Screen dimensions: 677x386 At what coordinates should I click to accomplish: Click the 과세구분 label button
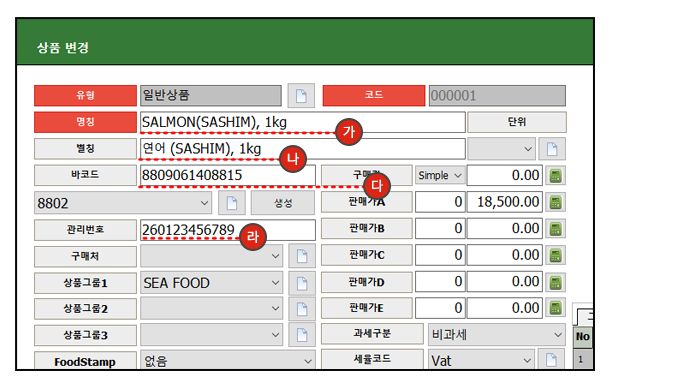pos(372,334)
